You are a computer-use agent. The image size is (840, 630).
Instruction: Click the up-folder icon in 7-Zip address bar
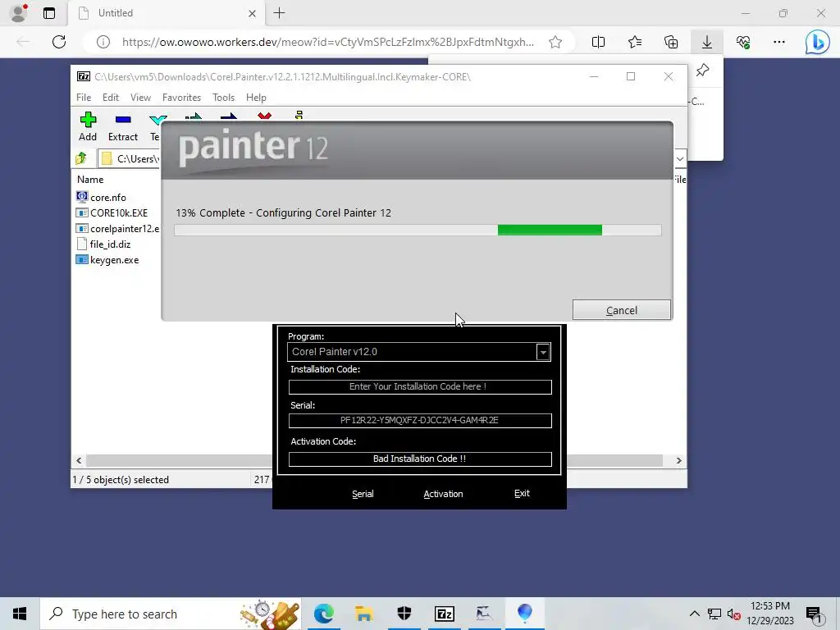[81, 158]
